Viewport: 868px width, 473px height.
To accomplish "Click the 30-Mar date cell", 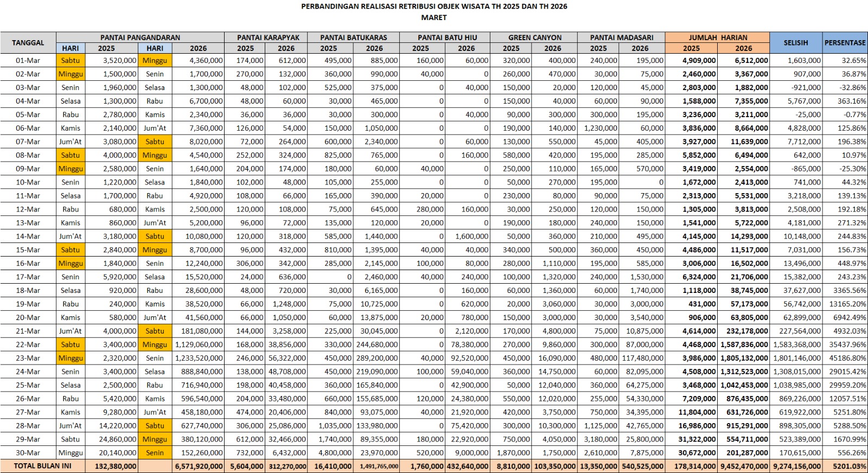I will pos(28,453).
